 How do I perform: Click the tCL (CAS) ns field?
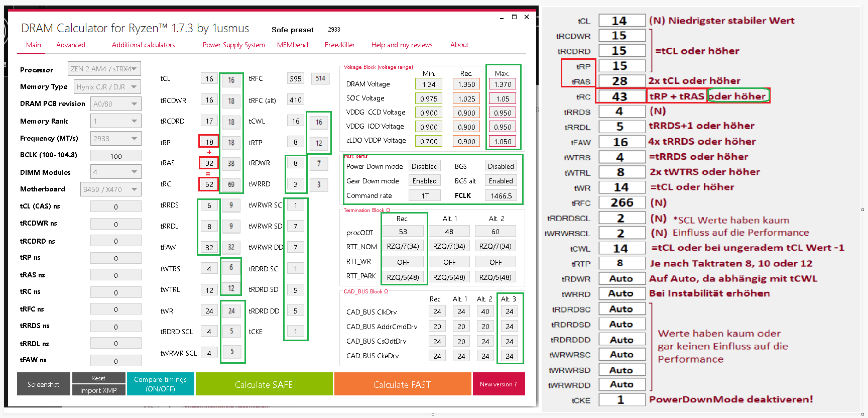click(x=116, y=206)
